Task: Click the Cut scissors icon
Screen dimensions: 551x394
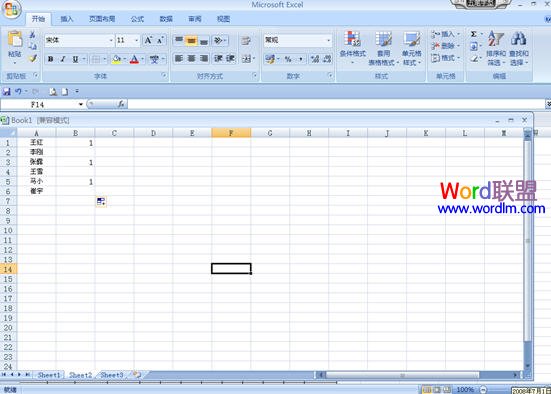Action: click(32, 35)
